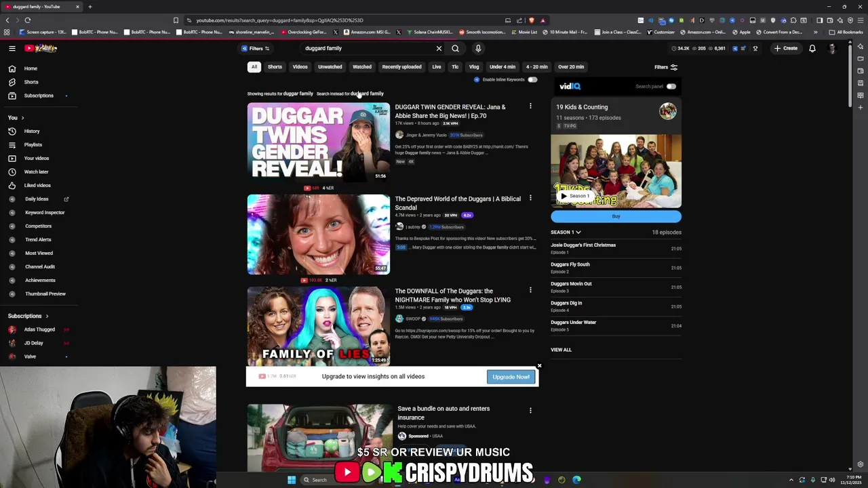The width and height of the screenshot is (868, 488).
Task: Open vidIQ Daily Ideas
Action: point(37,199)
